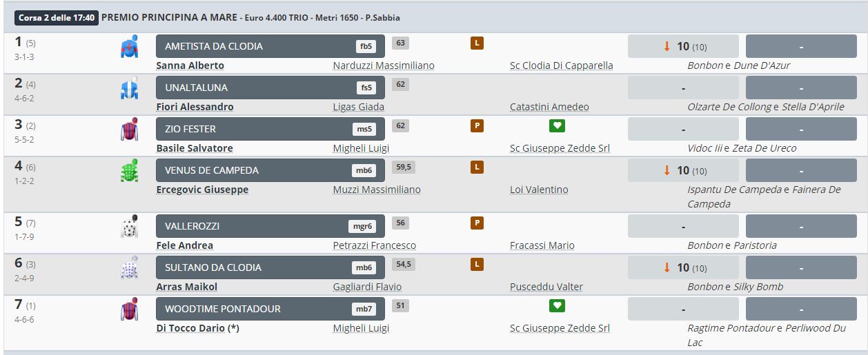Viewport: 868px width, 355px height.
Task: Click Sultano Da Clodia silks icon
Action: 129,267
